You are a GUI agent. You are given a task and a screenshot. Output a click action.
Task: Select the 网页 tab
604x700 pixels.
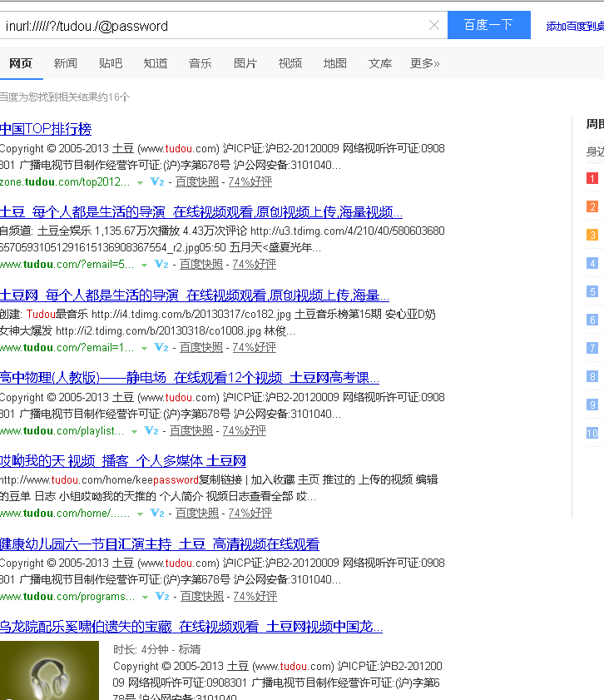21,63
